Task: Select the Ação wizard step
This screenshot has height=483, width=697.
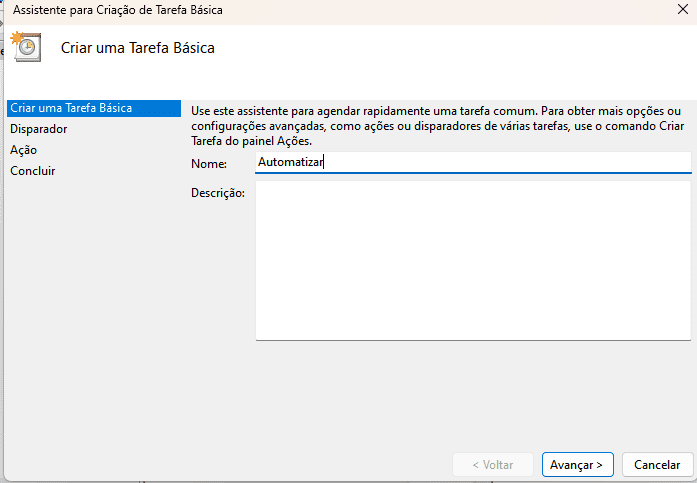Action: tap(24, 150)
